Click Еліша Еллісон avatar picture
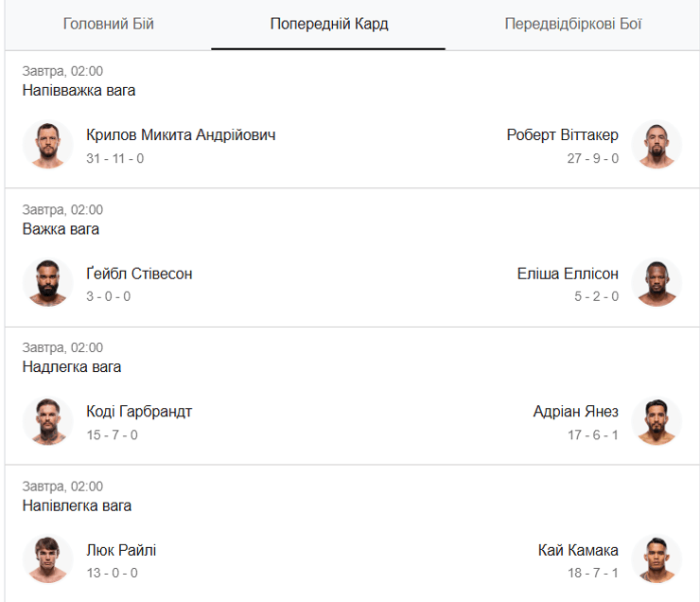This screenshot has height=602, width=700. (656, 283)
